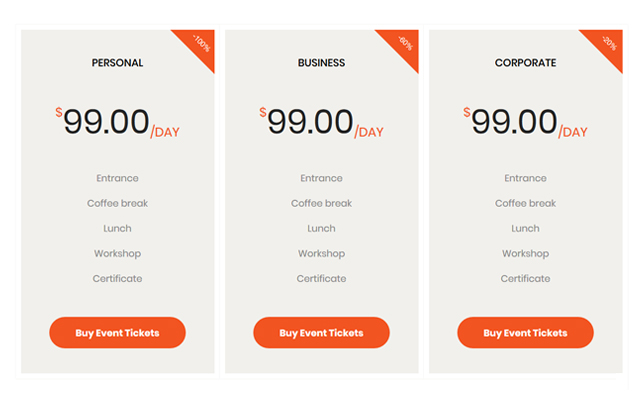Buy event tickets for Corporate plan
The height and width of the screenshot is (400, 641).
[x=525, y=333]
